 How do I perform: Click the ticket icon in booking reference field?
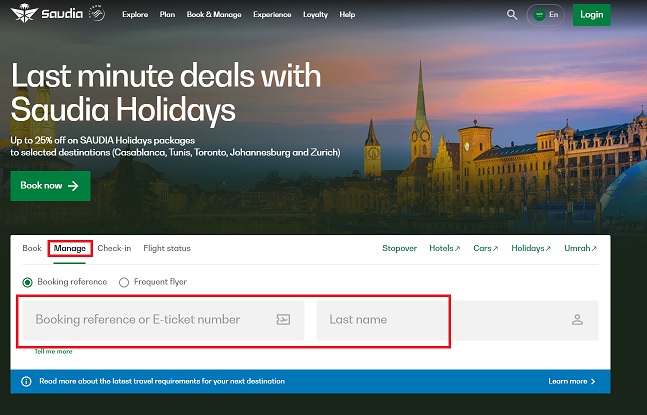283,319
